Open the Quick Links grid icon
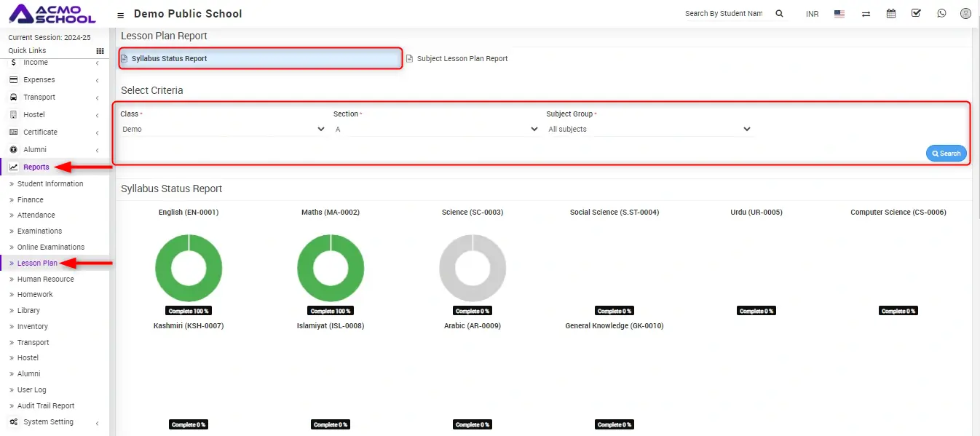Image resolution: width=980 pixels, height=436 pixels. point(100,51)
